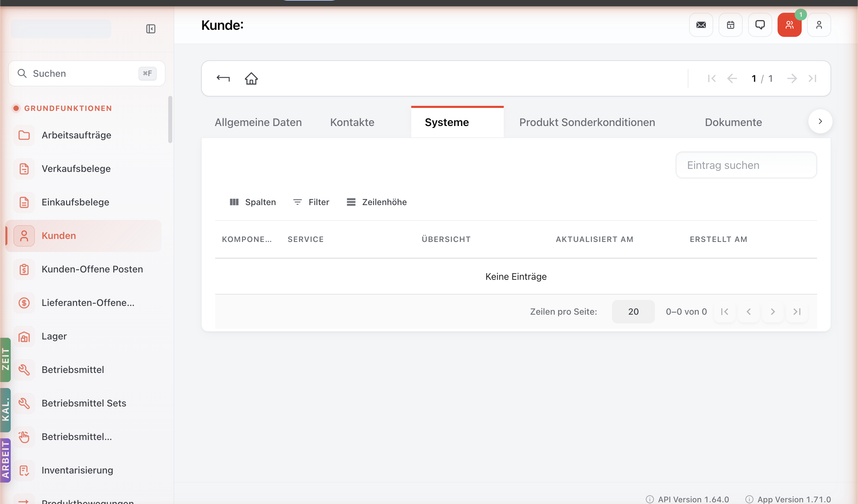Screen dimensions: 858x504
Task: Switch to Kontakte tab
Action: (x=352, y=122)
